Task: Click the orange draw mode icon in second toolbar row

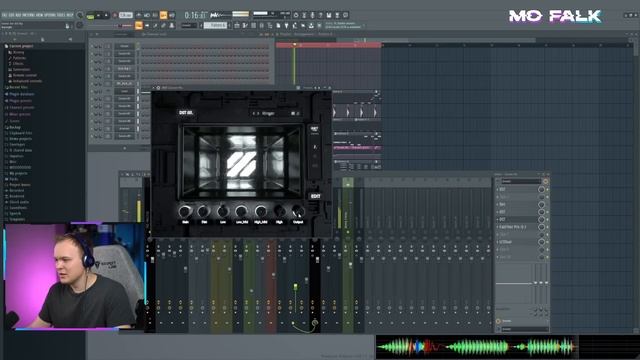Action: 139,25
